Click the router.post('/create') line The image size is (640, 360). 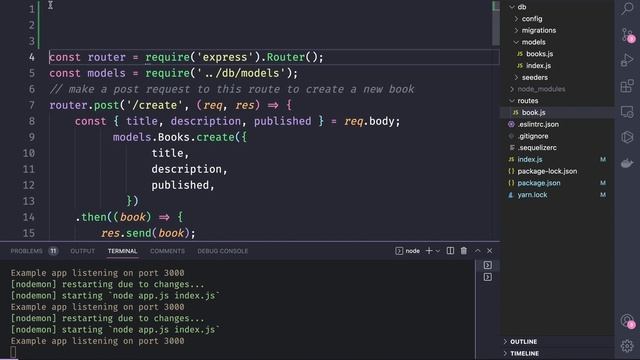tap(171, 105)
